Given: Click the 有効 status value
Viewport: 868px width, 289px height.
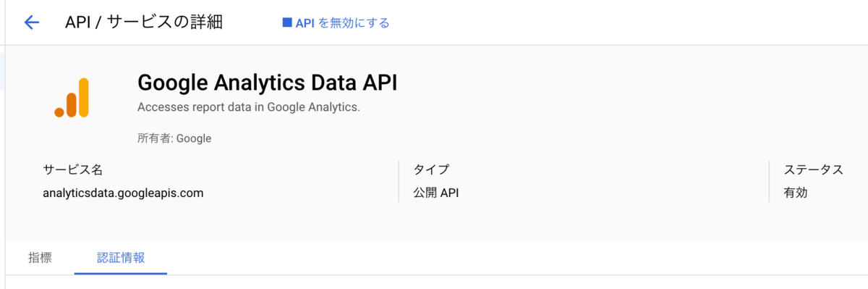Looking at the screenshot, I should coord(796,193).
